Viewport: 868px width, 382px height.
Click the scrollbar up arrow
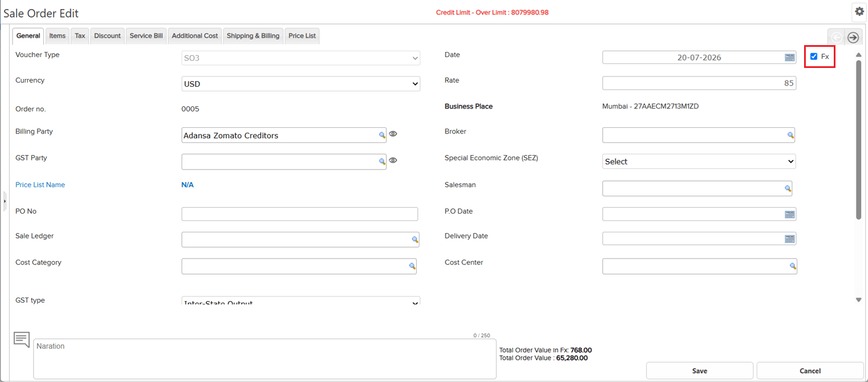pyautogui.click(x=858, y=55)
